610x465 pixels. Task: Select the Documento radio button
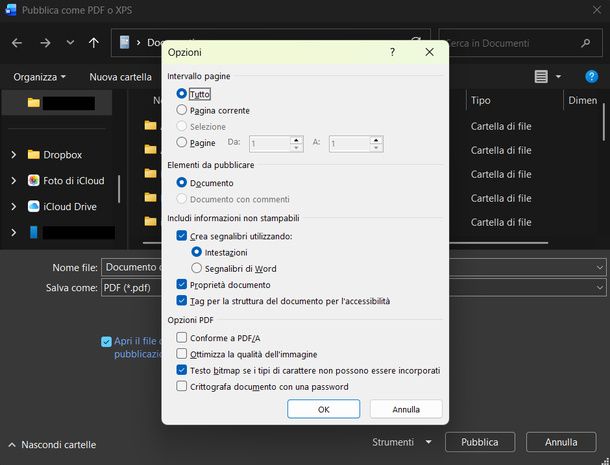pyautogui.click(x=181, y=182)
